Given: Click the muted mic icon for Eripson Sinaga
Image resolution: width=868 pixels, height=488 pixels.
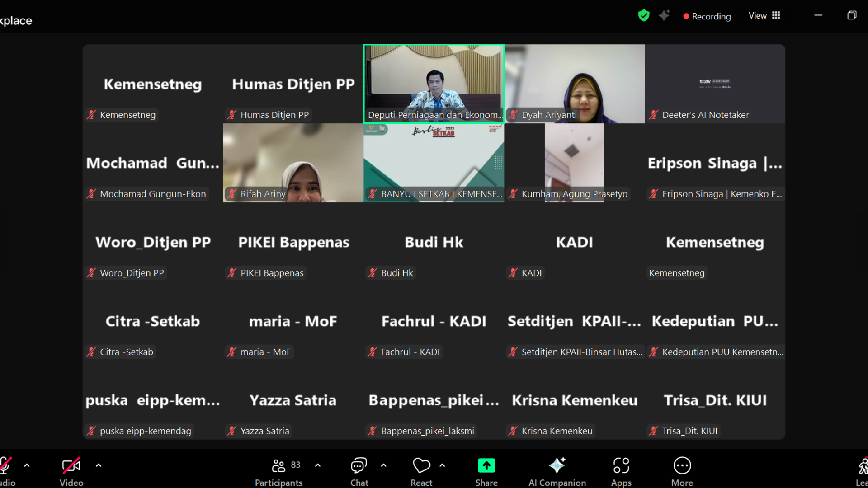Looking at the screenshot, I should tap(654, 194).
